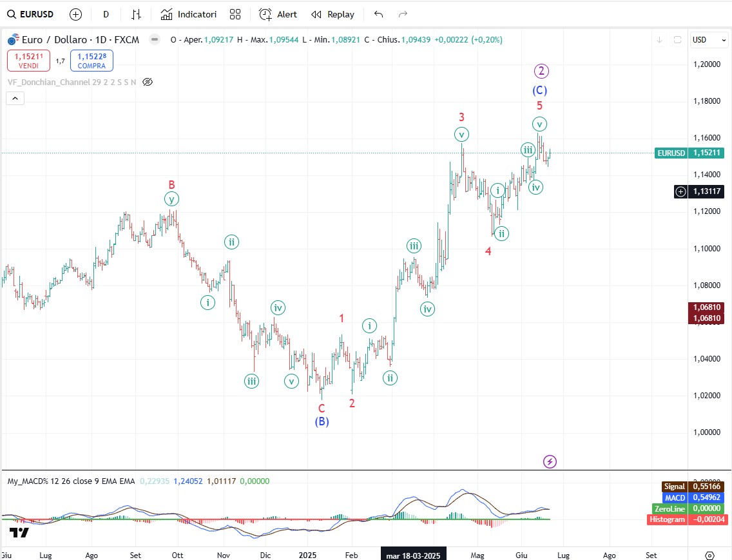This screenshot has height=560, width=732.
Task: Click the EURUSD 1,15211 price label
Action: (689, 153)
